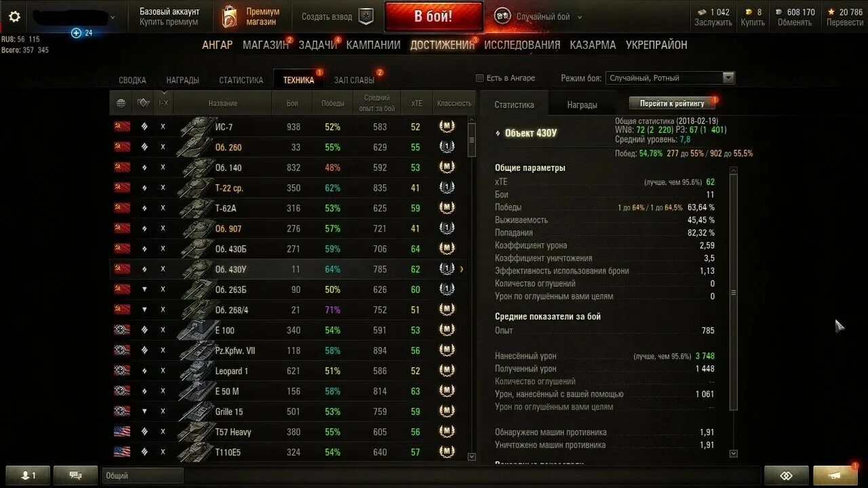Click the platoon shield icon
Image resolution: width=868 pixels, height=488 pixels.
366,17
